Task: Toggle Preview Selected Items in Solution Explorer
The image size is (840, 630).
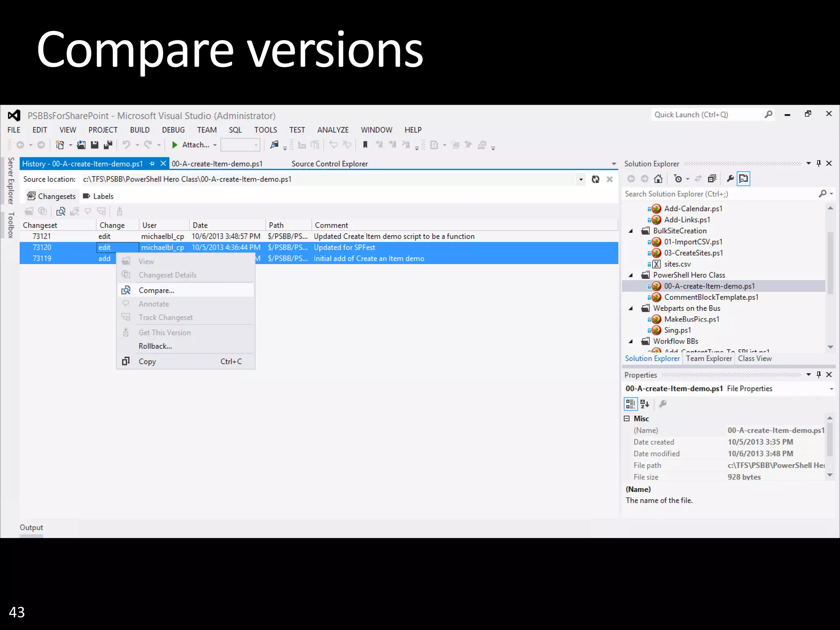Action: tap(744, 178)
